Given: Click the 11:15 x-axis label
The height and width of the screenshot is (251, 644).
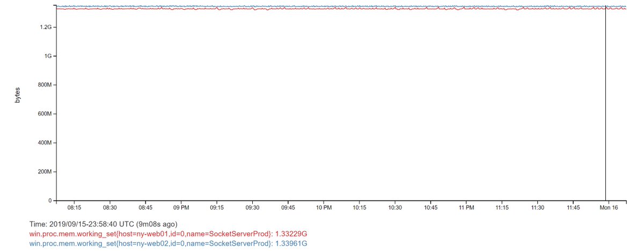Looking at the screenshot, I should 502,207.
